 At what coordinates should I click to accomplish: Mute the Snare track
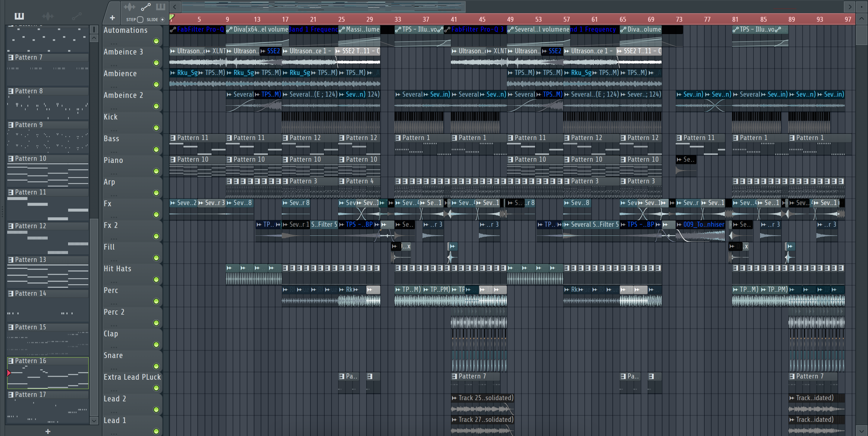click(156, 366)
